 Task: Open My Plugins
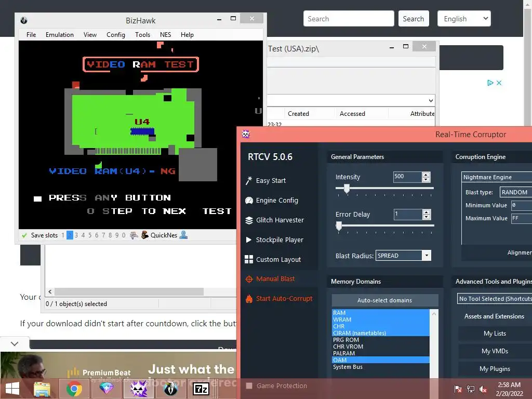495,369
